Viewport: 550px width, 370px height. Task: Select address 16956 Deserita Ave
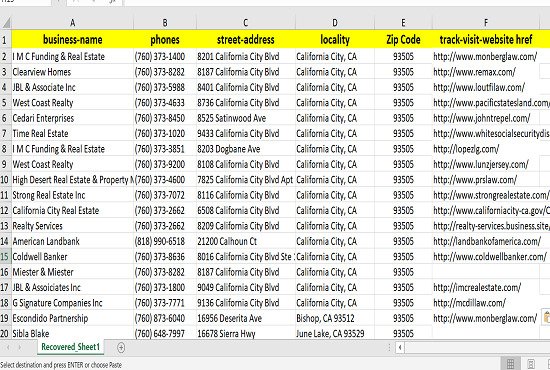click(246, 318)
